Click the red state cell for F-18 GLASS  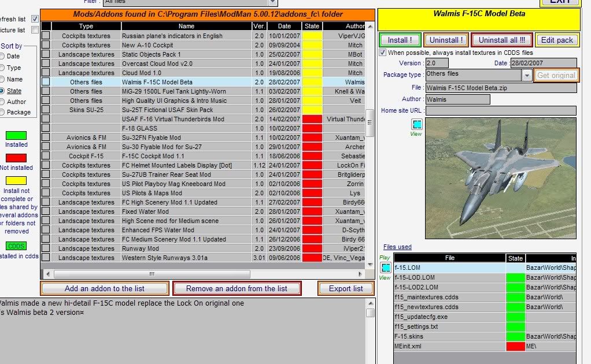(x=312, y=128)
